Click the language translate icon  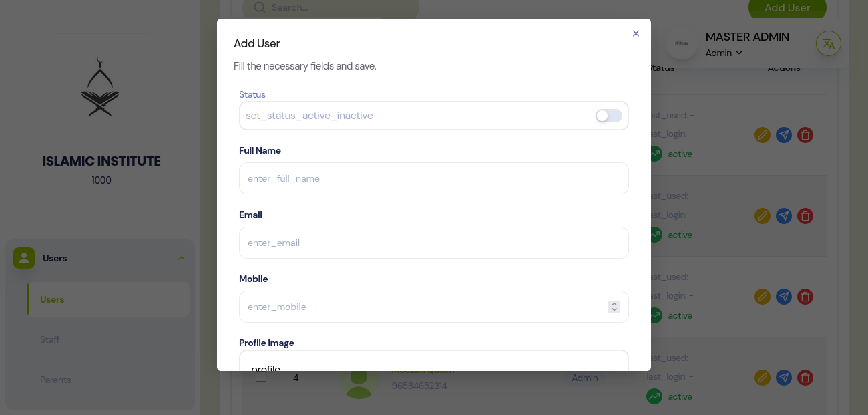click(829, 43)
